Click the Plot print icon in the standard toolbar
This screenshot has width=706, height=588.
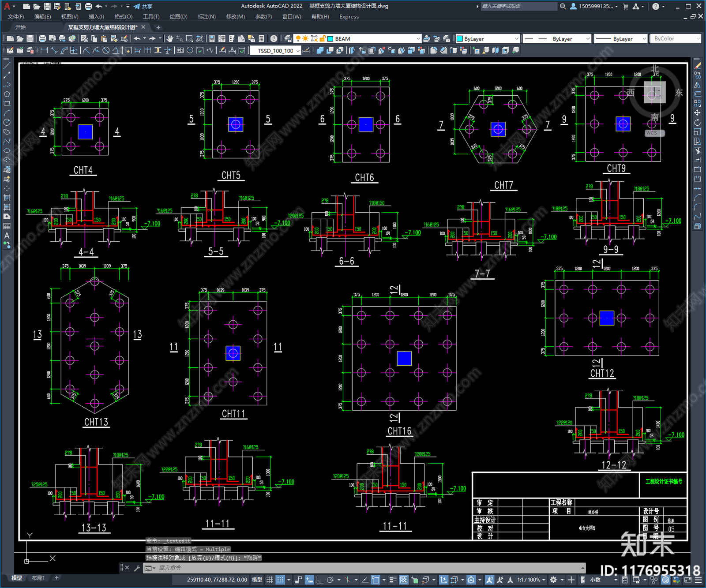pos(42,39)
